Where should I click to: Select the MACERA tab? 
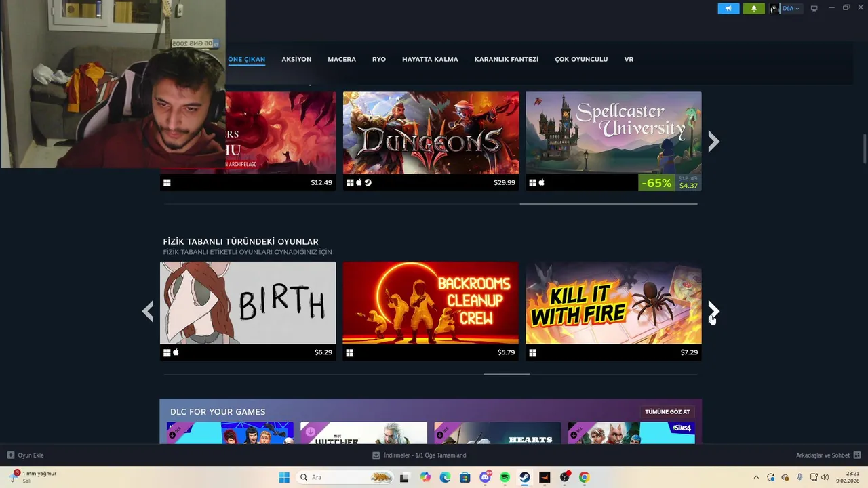pyautogui.click(x=342, y=59)
